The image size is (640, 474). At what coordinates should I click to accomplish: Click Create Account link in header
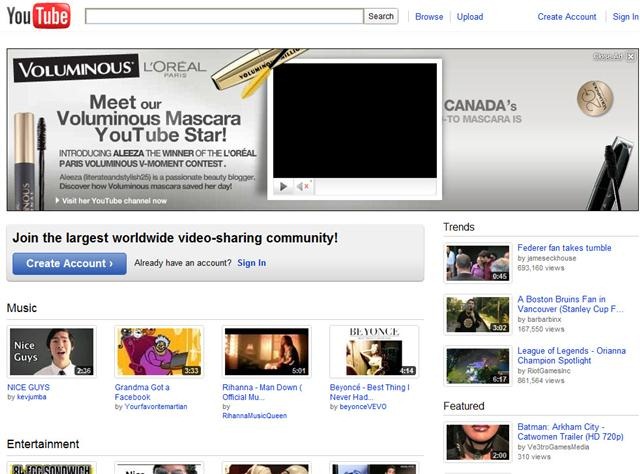(566, 17)
